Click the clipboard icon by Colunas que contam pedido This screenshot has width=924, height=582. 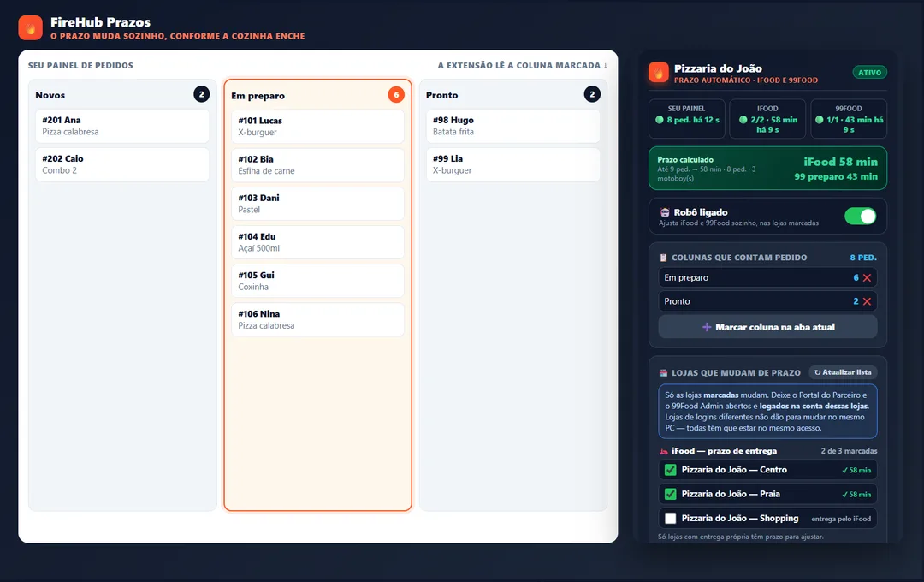pos(664,258)
